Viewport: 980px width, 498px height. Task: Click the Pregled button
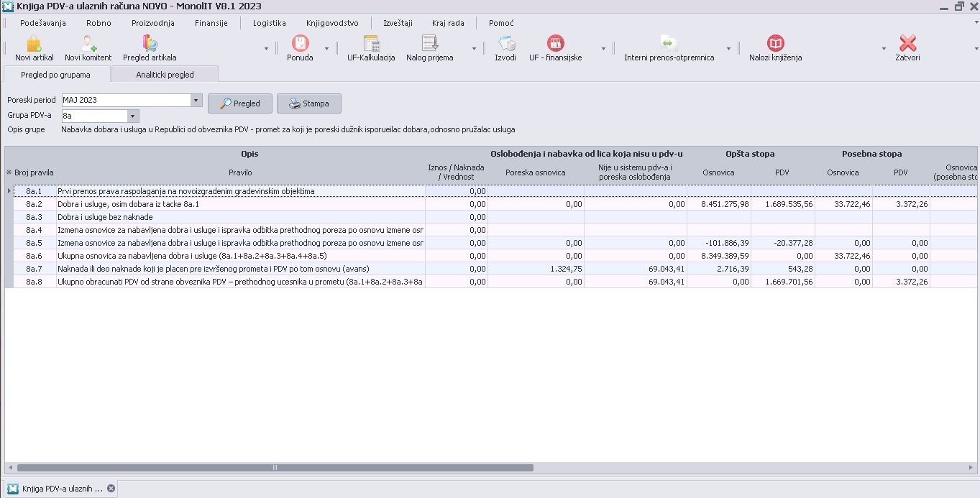click(x=240, y=103)
